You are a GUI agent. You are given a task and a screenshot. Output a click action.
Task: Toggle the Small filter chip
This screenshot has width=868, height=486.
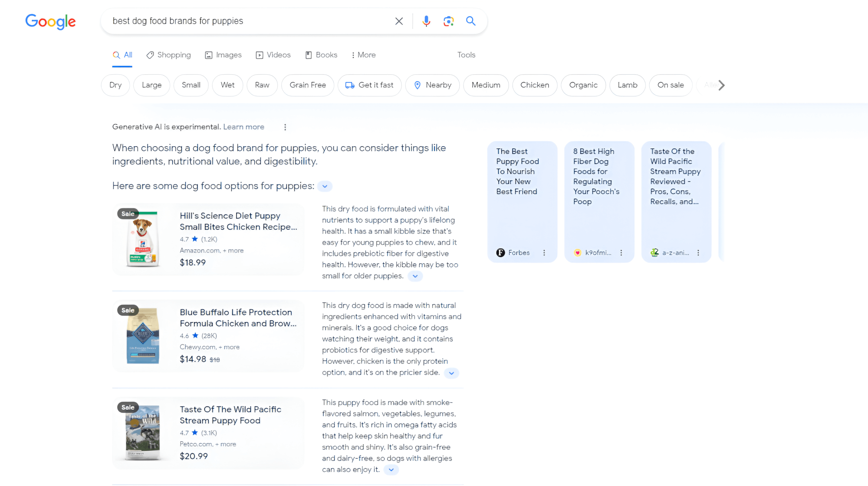191,85
